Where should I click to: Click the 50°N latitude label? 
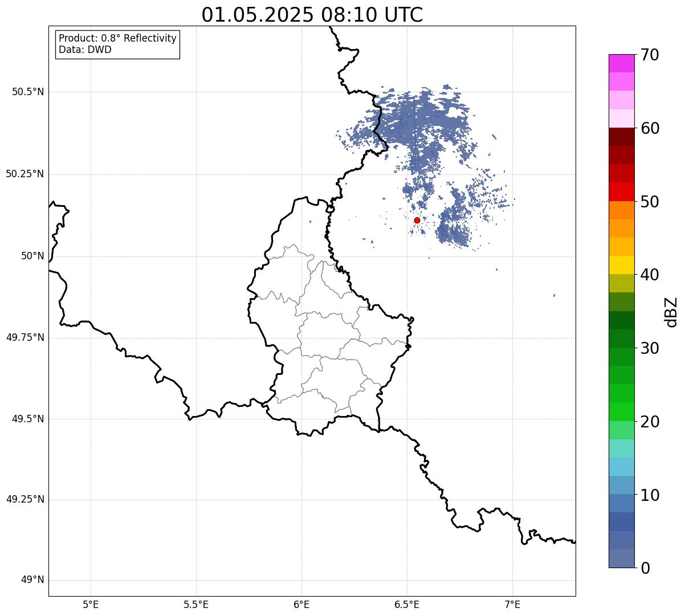tap(32, 256)
